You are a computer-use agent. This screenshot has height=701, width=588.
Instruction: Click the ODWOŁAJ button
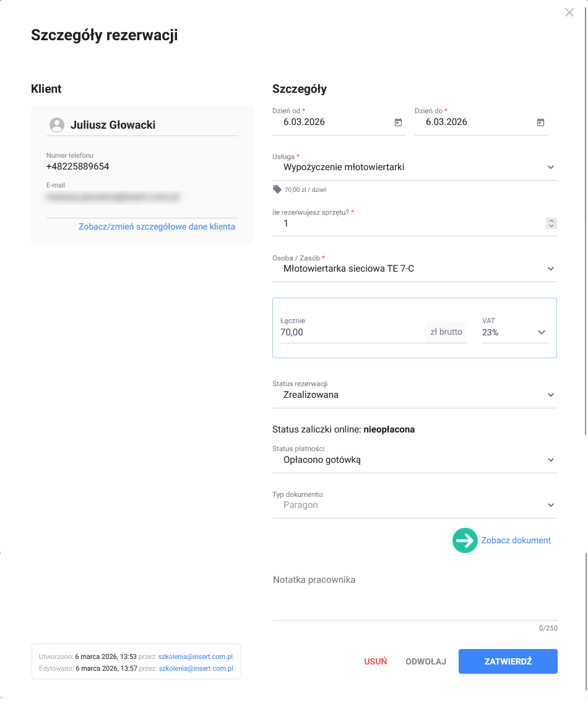426,661
